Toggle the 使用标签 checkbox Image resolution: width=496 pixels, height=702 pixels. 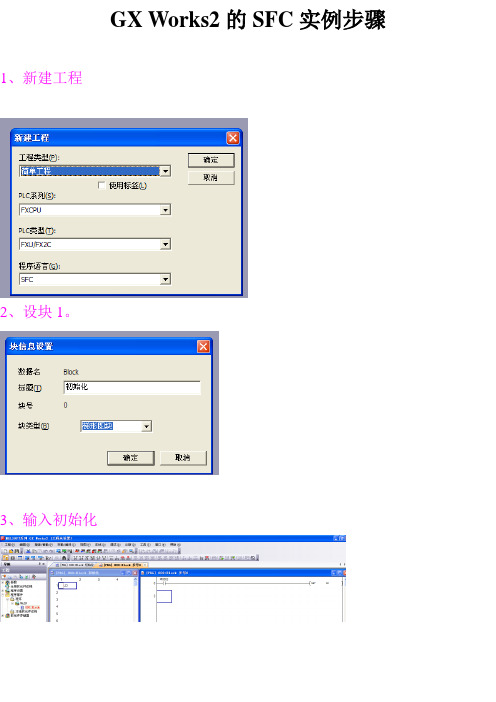point(102,185)
